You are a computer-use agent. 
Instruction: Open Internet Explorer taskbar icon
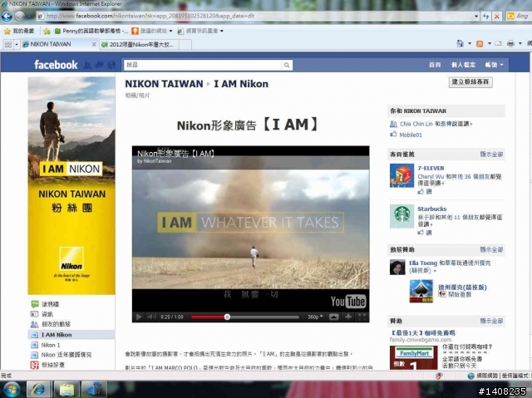coord(38,389)
